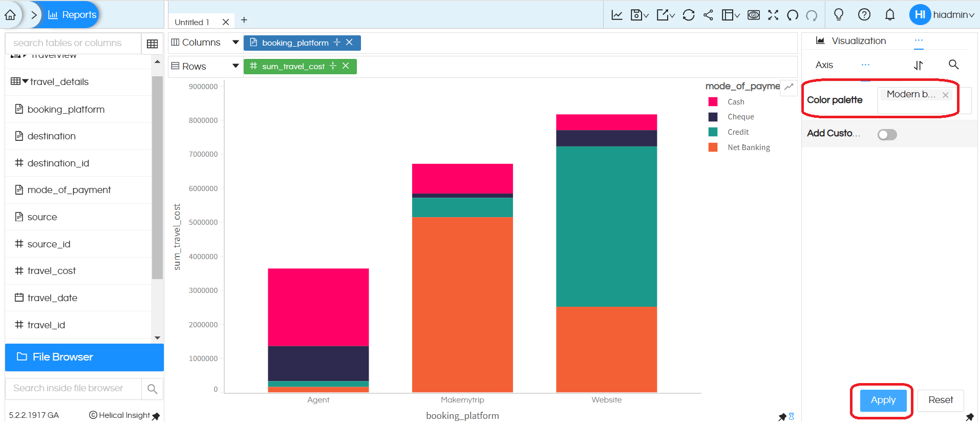Open the more panels ellipsis beside Visualization
This screenshot has height=423, width=980.
919,40
